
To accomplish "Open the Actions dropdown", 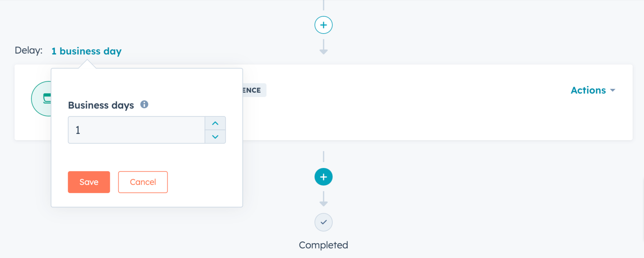I will click(x=588, y=90).
